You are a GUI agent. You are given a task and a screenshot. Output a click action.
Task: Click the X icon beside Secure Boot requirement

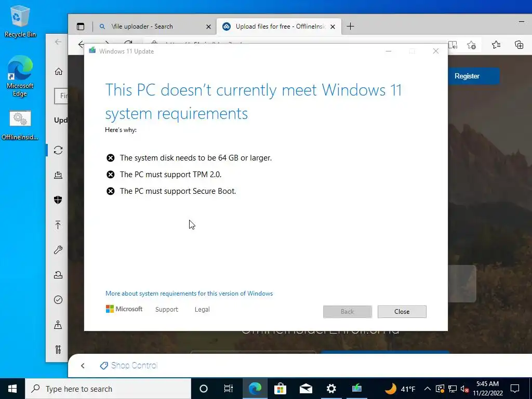[110, 191]
